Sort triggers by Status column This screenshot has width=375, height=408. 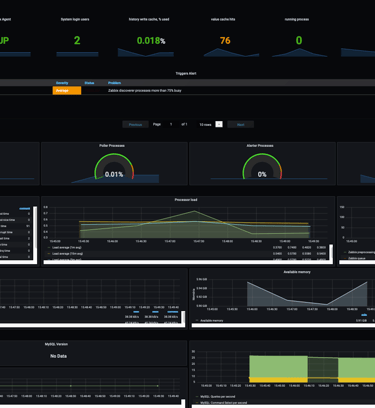tap(89, 83)
